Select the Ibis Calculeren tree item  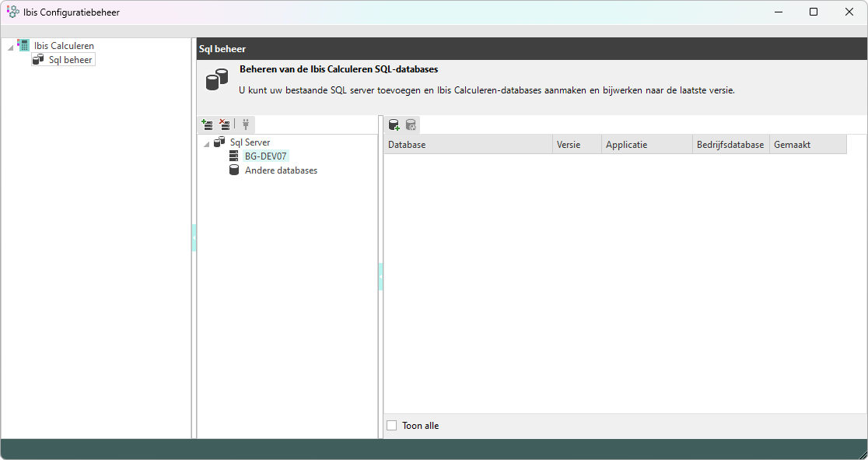pos(65,45)
